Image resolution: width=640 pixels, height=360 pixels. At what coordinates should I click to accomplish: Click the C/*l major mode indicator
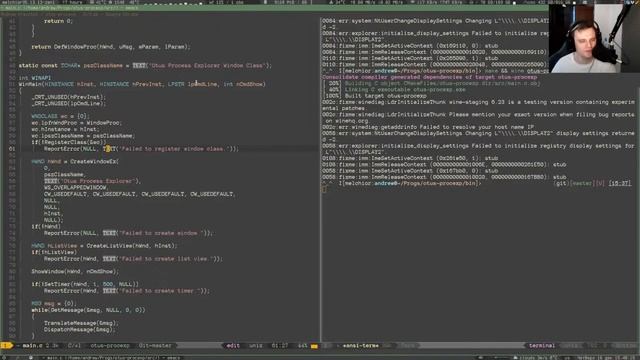pyautogui.click(x=74, y=346)
